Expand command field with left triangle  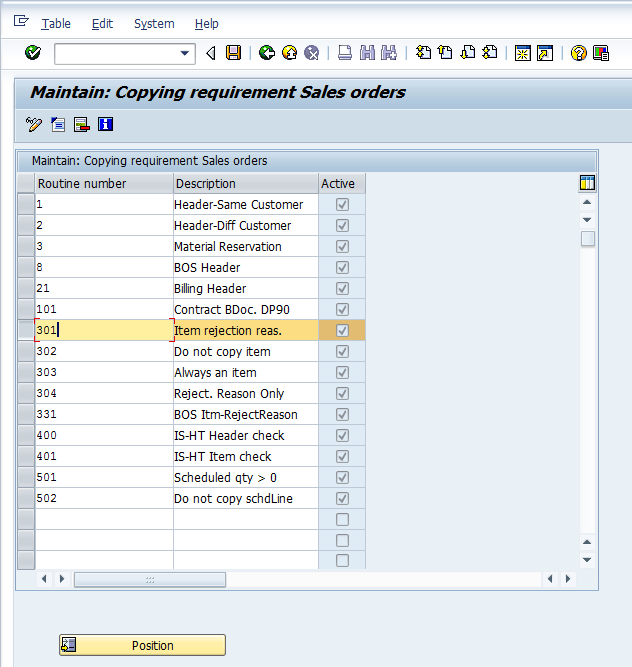[x=210, y=53]
